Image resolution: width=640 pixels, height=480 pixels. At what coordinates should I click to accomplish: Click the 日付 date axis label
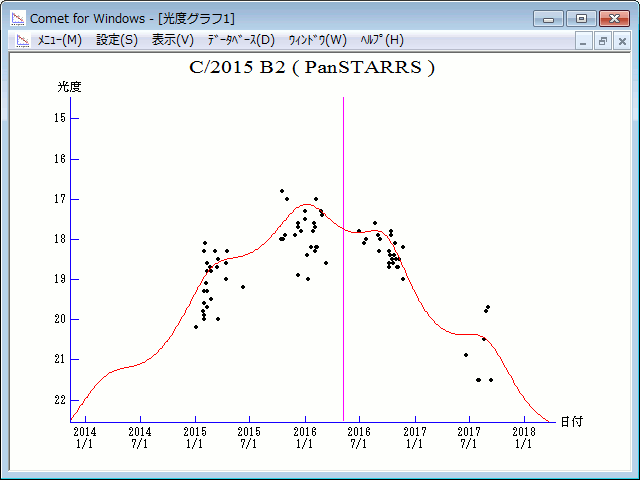[571, 421]
